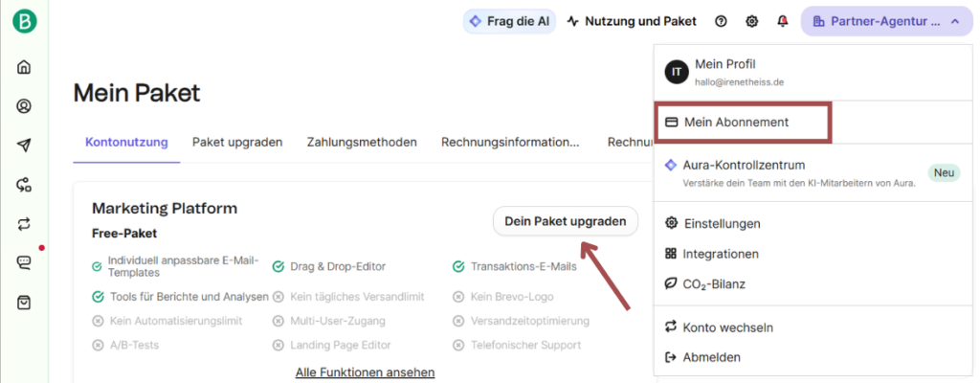Click Multi-User-Zugang feature text

pos(338,321)
